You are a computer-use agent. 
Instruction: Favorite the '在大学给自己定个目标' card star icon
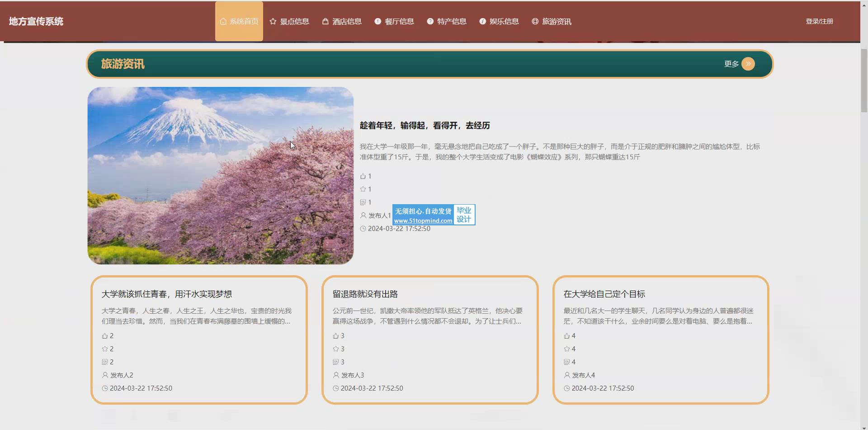point(567,349)
